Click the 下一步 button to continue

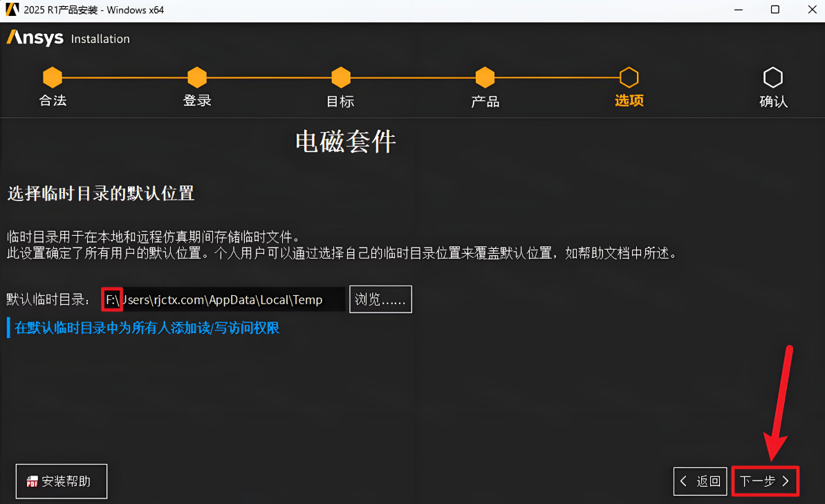click(x=765, y=481)
